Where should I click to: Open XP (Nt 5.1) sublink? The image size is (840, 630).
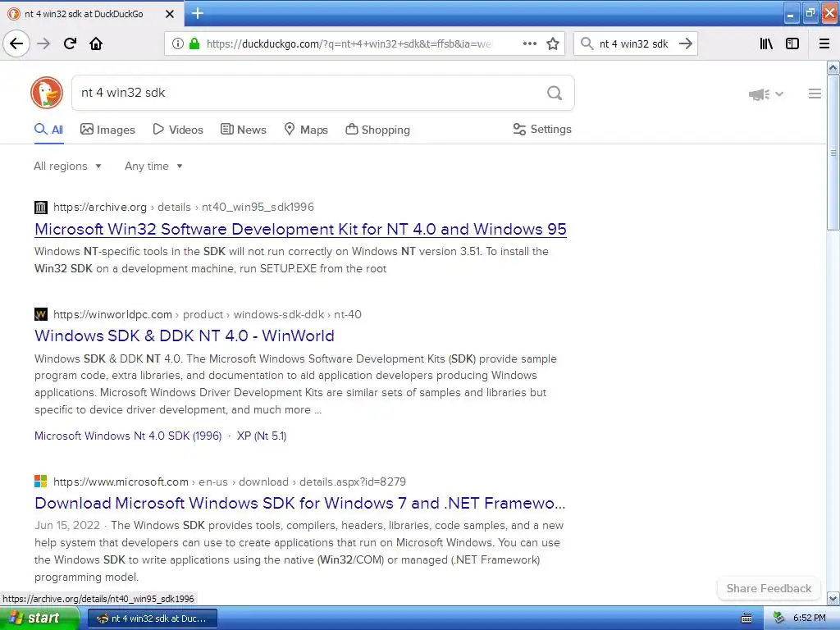pos(262,436)
